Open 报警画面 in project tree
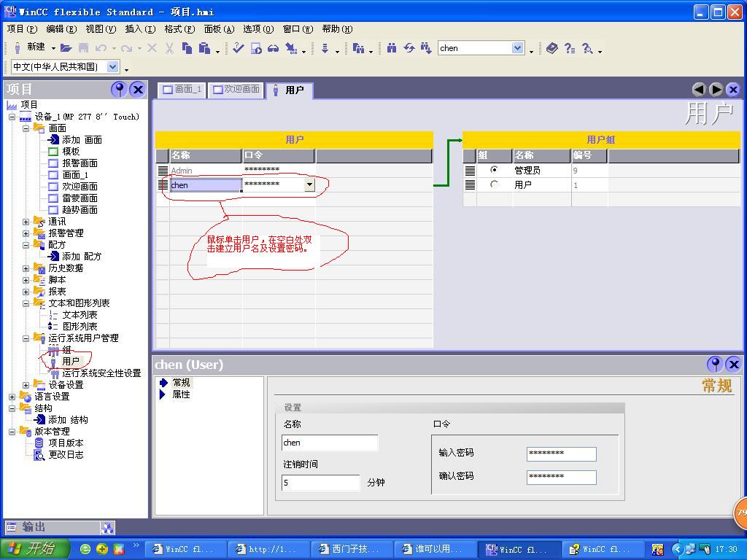Screen dimensions: 747x560 (80, 163)
